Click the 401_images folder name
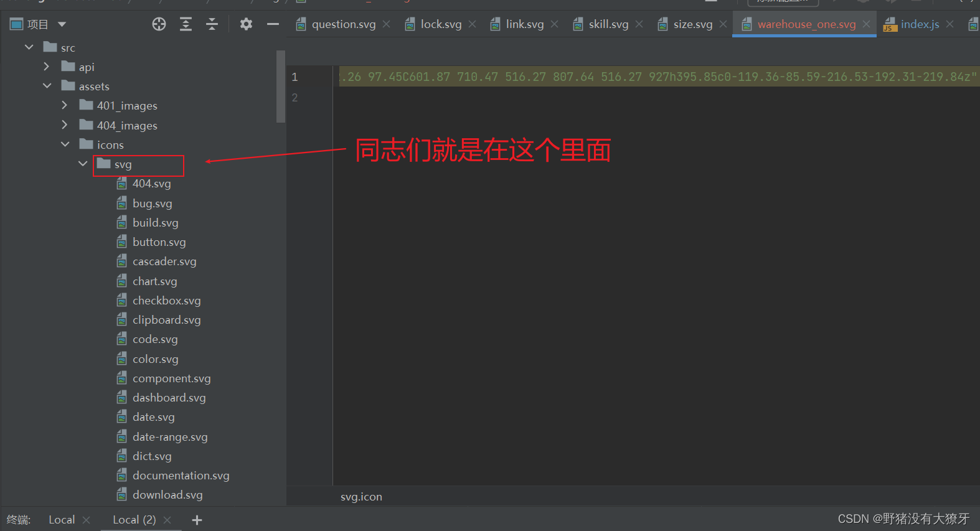Screen dimensions: 980x531 coord(127,106)
